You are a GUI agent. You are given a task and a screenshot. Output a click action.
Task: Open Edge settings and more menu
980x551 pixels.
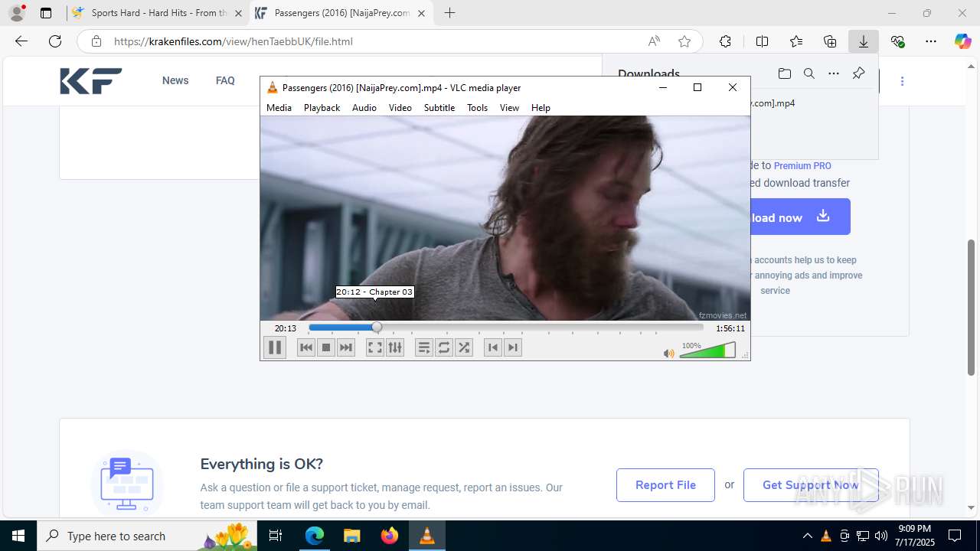[x=931, y=41]
